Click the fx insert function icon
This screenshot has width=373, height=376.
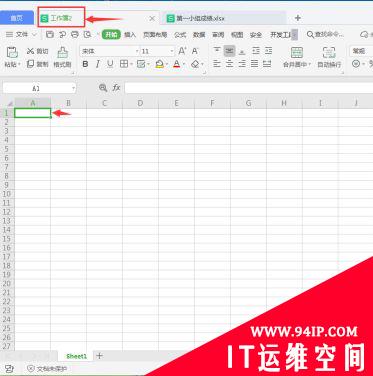116,88
